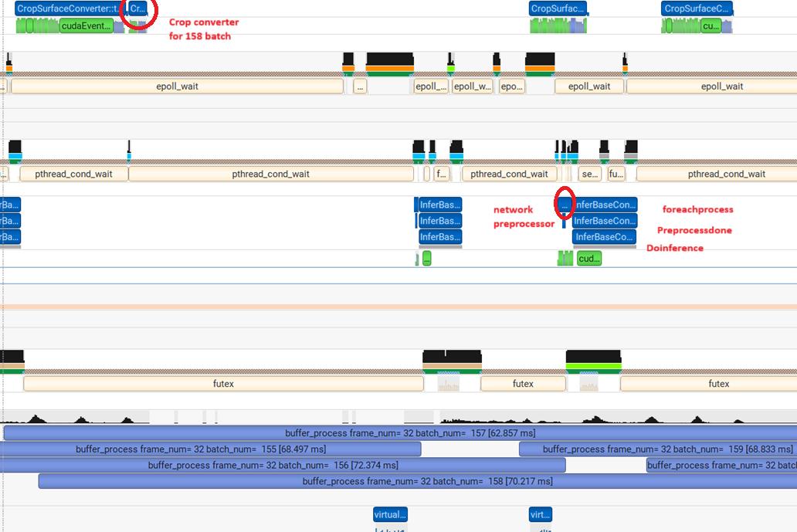797x532 pixels.
Task: Click the se... pthread event block
Action: (x=589, y=174)
